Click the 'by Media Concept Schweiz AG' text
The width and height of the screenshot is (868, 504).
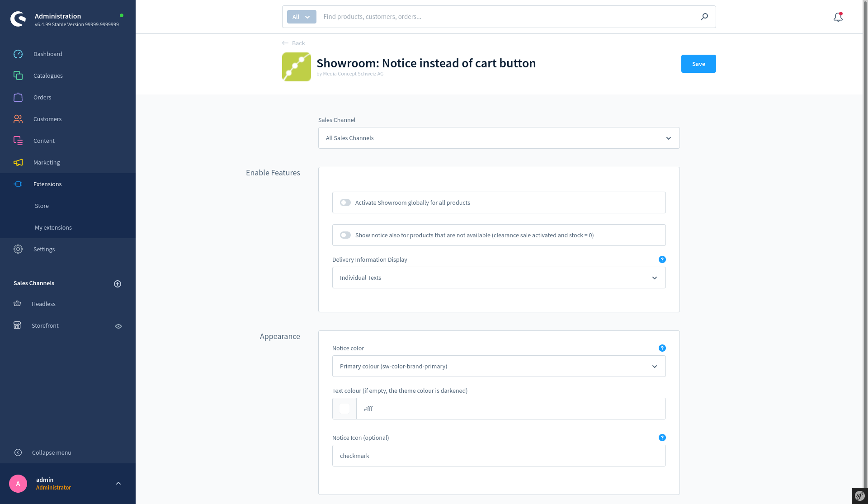(x=350, y=74)
